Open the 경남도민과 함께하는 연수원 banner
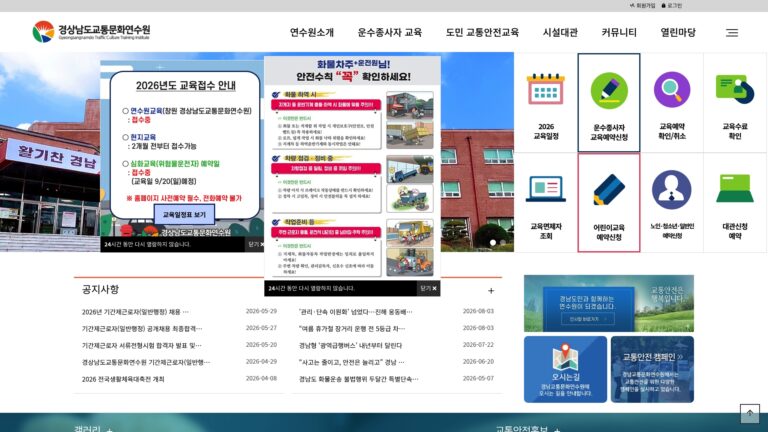The width and height of the screenshot is (768, 432). [609, 303]
